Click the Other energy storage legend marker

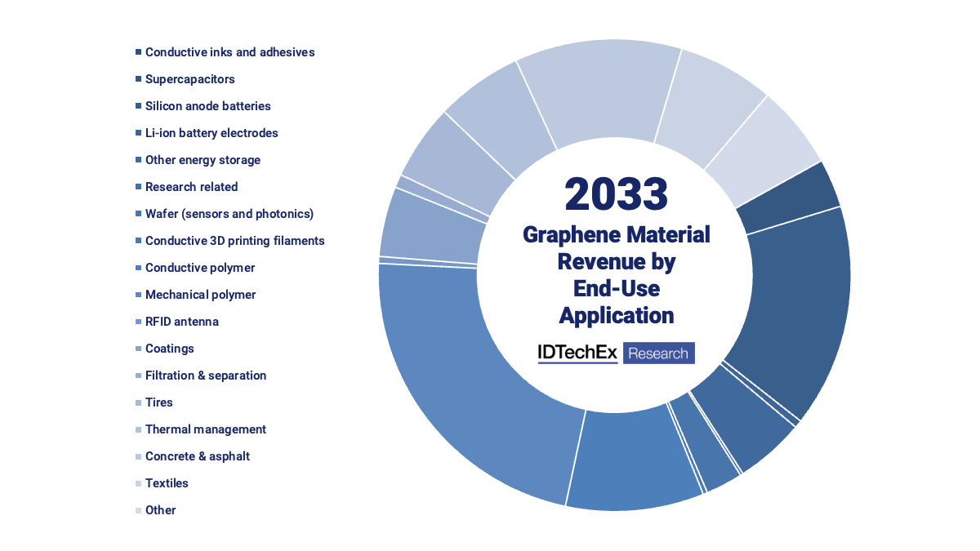[137, 159]
